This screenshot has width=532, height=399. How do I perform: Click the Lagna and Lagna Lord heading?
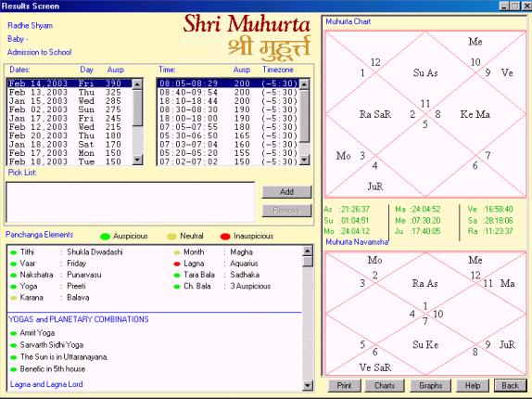point(46,384)
